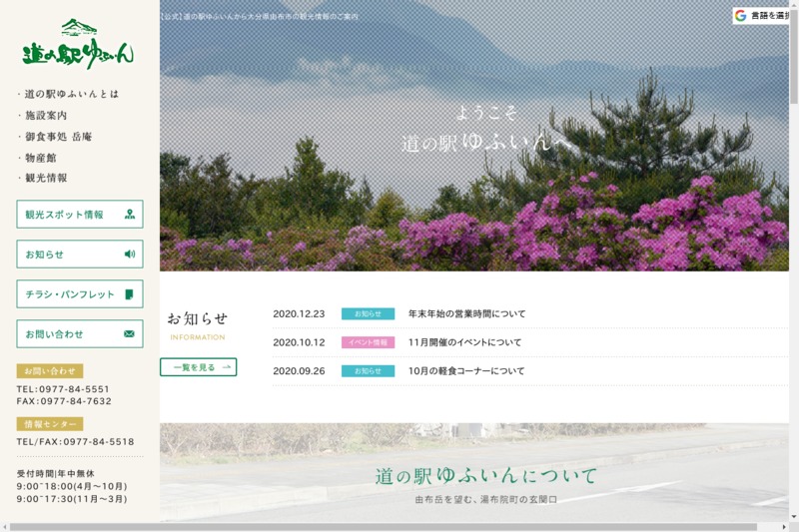Open the 言語を選択 language dropdown

770,16
